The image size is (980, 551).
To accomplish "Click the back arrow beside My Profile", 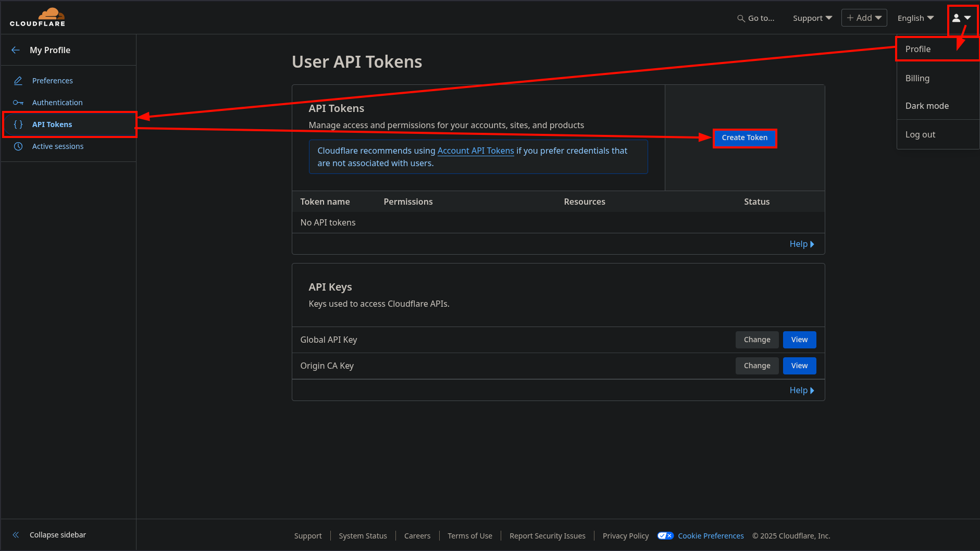I will (x=16, y=50).
